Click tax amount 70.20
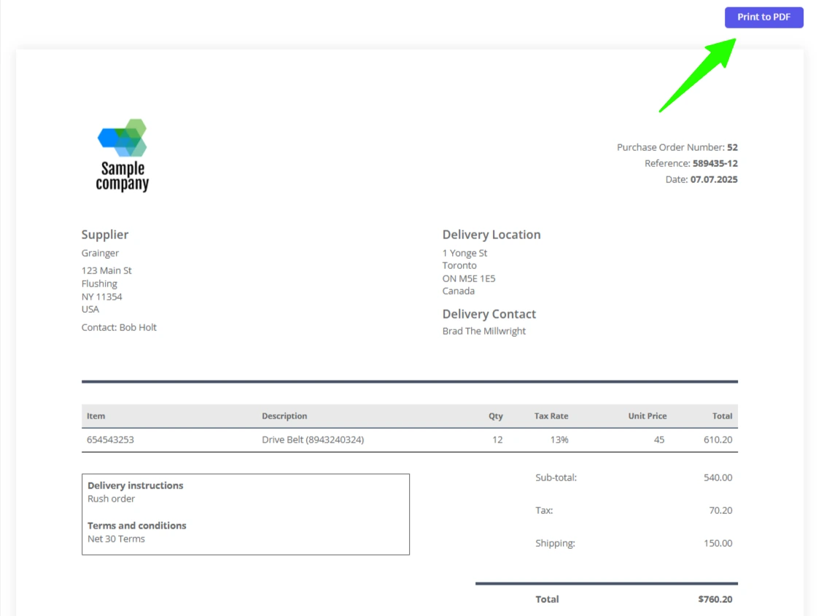Image resolution: width=840 pixels, height=616 pixels. 720,510
